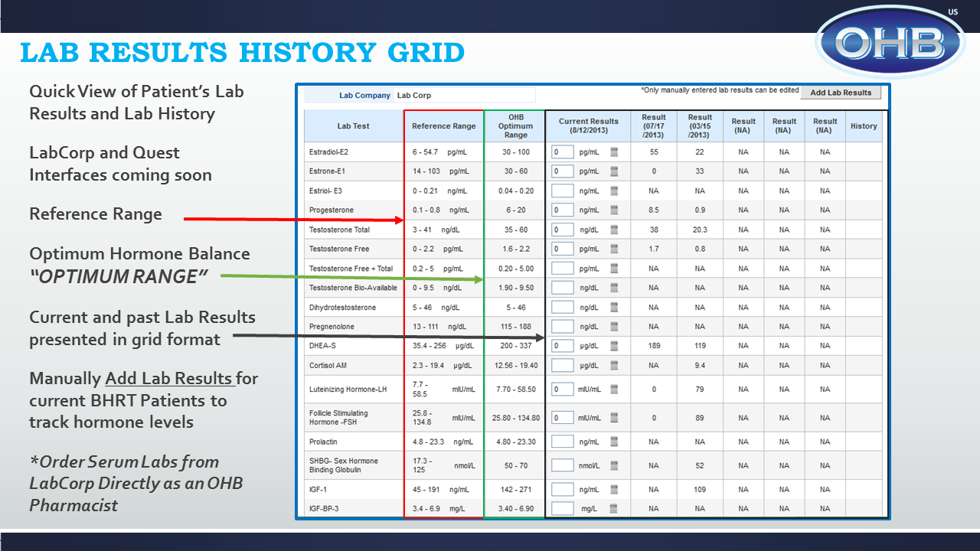Click the Lab Test column header

[x=354, y=126]
